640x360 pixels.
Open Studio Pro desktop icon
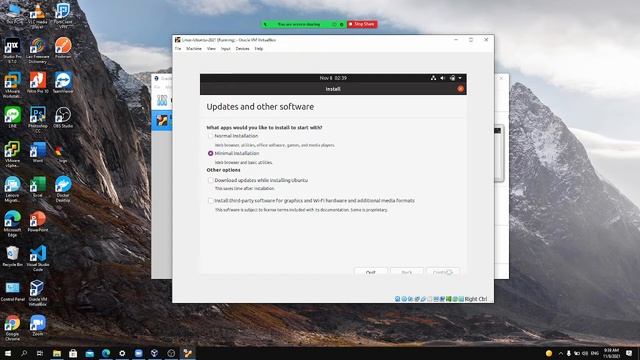(12, 50)
